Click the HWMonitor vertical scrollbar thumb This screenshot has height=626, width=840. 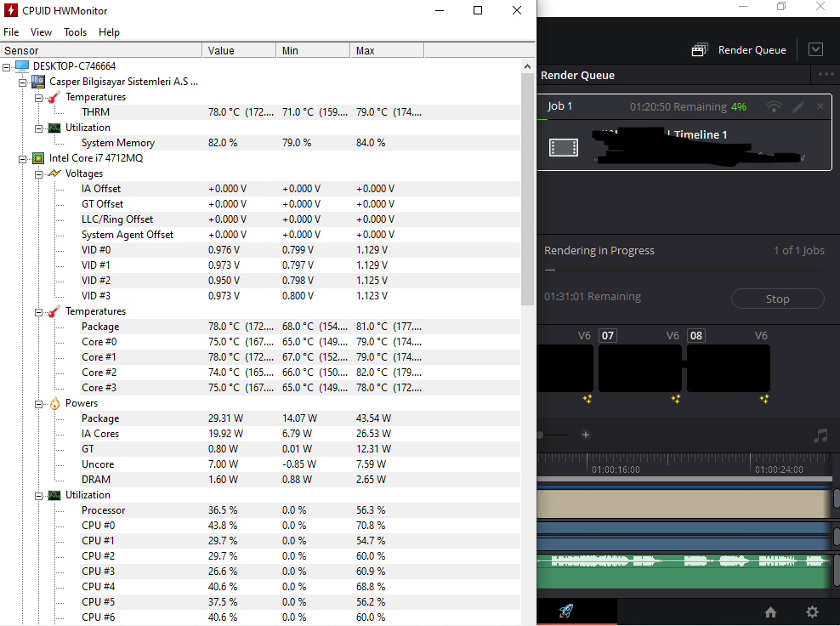point(527,189)
